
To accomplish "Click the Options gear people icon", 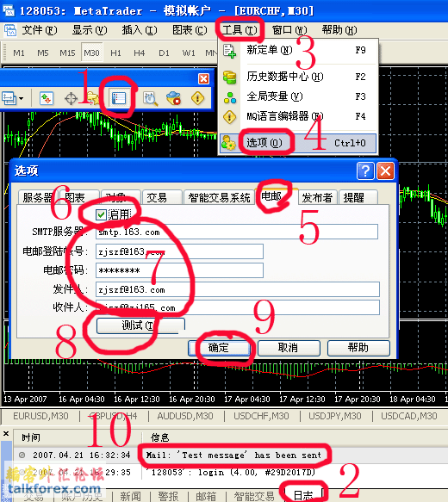I will (228, 143).
